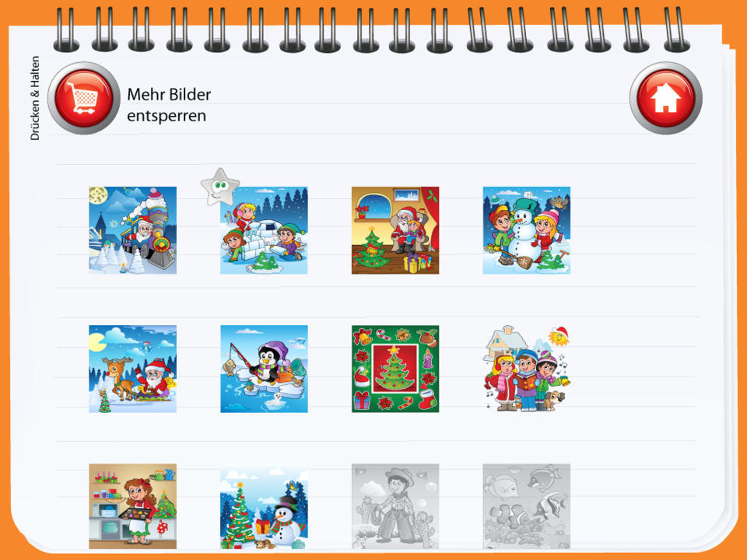Click the snowman figure between two children
747x560 pixels.
(x=525, y=233)
